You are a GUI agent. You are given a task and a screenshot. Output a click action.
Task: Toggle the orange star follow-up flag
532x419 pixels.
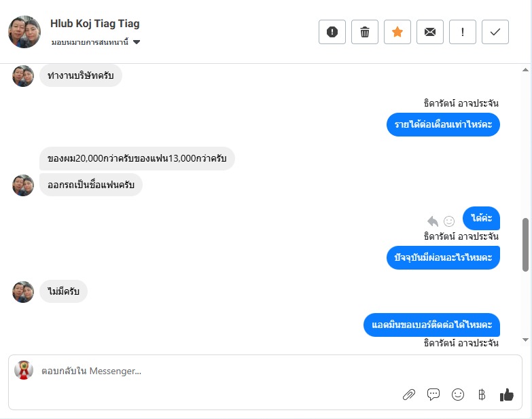(x=397, y=32)
